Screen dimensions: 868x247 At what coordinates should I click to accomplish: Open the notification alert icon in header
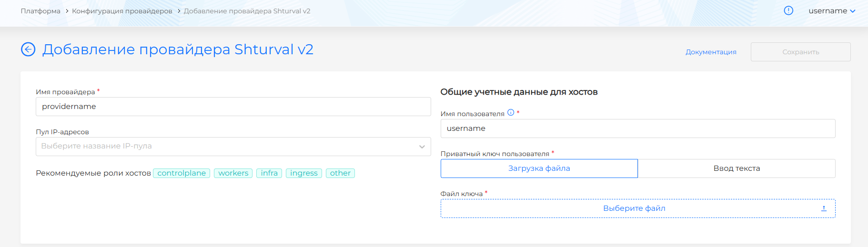pyautogui.click(x=788, y=11)
